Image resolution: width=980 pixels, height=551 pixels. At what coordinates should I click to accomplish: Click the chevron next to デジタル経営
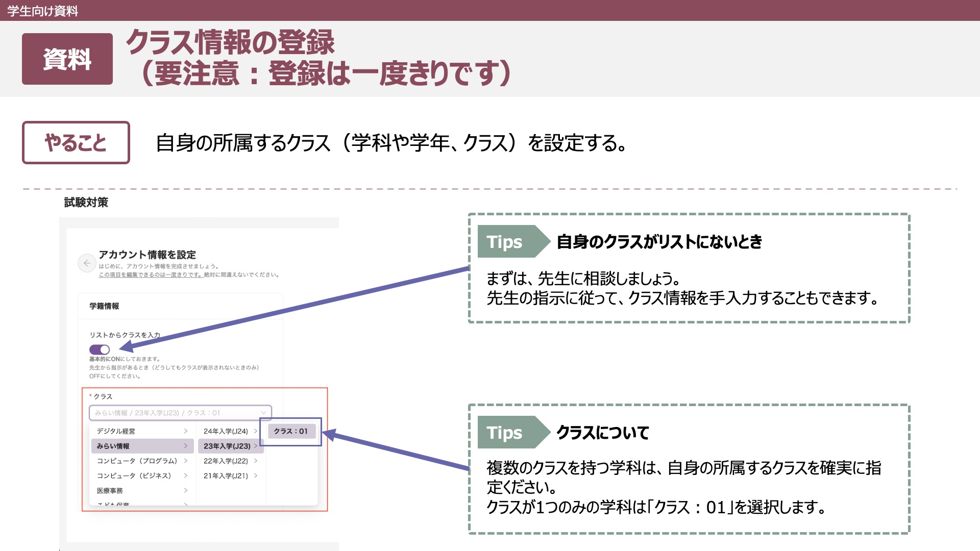[185, 431]
